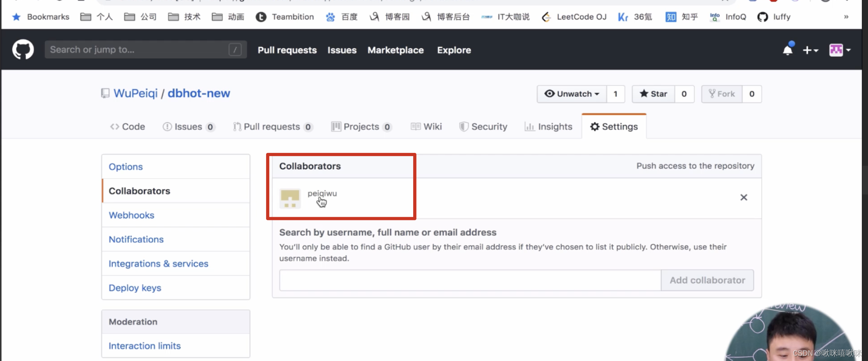This screenshot has height=361, width=868.
Task: Open Notifications in the settings sidebar
Action: pos(176,239)
